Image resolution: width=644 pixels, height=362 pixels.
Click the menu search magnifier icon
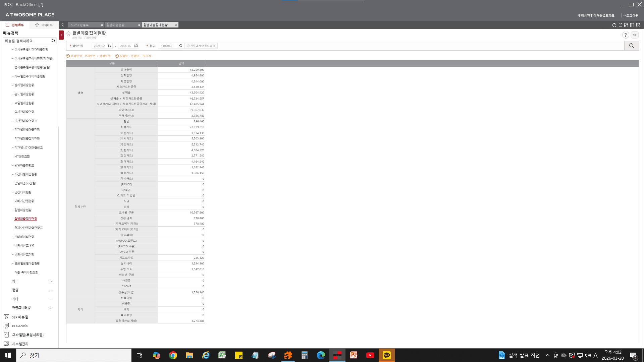point(53,41)
